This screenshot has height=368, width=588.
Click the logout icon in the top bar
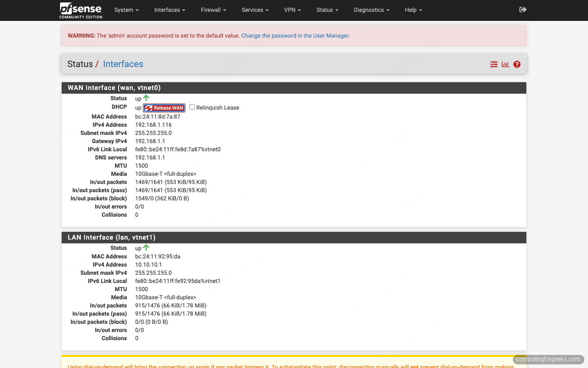click(x=523, y=9)
